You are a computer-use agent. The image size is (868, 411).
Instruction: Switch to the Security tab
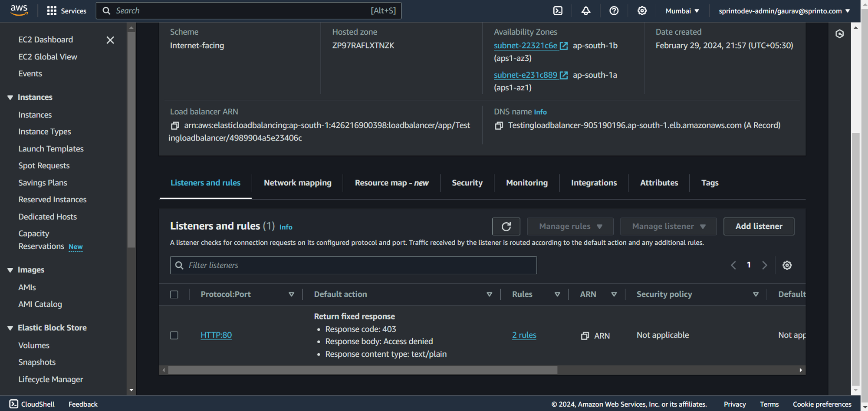pos(467,183)
